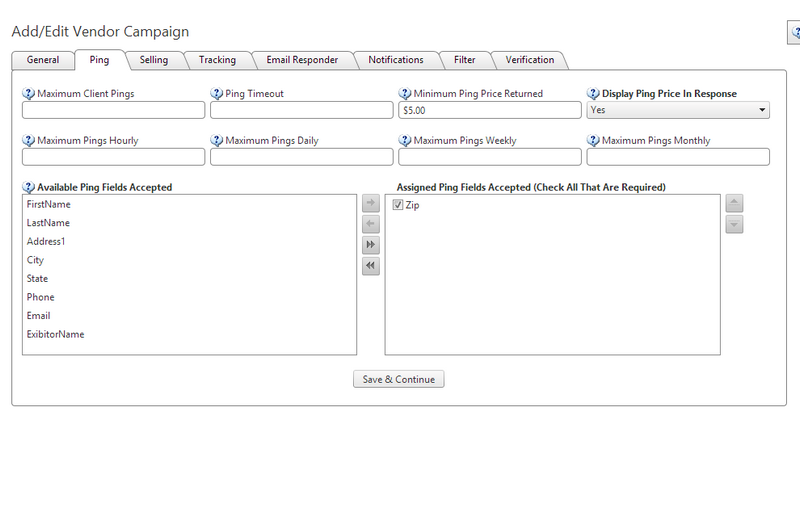Click the move all left double-arrow button
This screenshot has width=800, height=525.
coord(371,265)
